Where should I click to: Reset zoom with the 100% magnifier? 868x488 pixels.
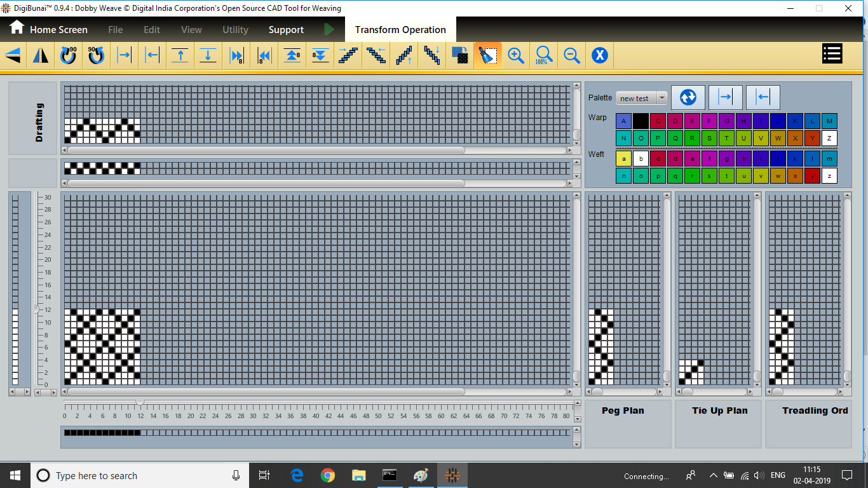pyautogui.click(x=543, y=56)
